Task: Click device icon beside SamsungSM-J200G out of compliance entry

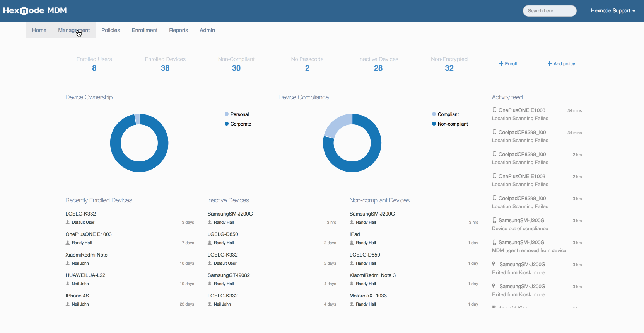Action: pyautogui.click(x=494, y=220)
